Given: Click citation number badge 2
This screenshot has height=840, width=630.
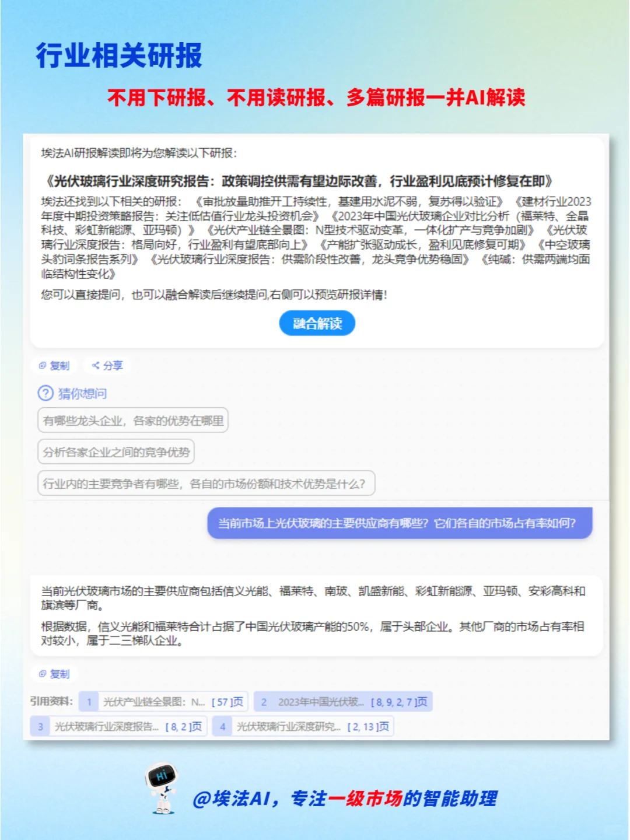Looking at the screenshot, I should pos(265,702).
